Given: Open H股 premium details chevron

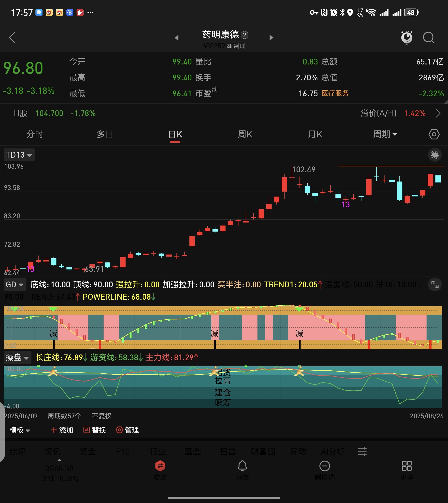Looking at the screenshot, I should point(438,113).
